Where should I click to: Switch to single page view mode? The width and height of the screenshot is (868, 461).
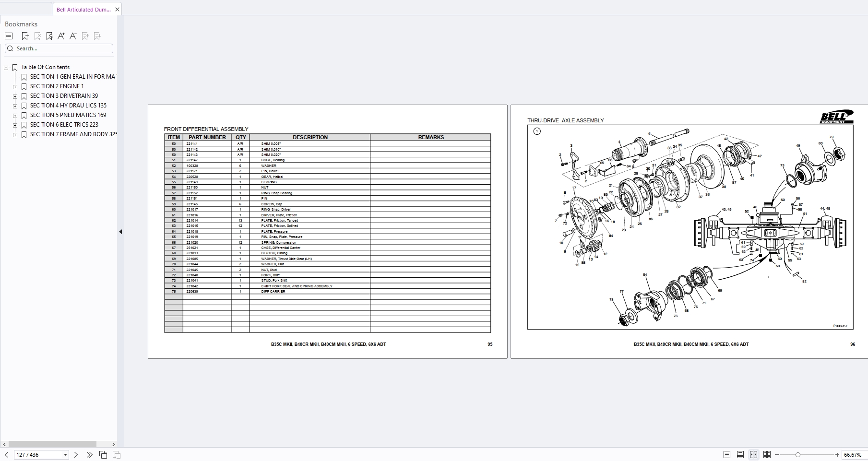tap(727, 454)
